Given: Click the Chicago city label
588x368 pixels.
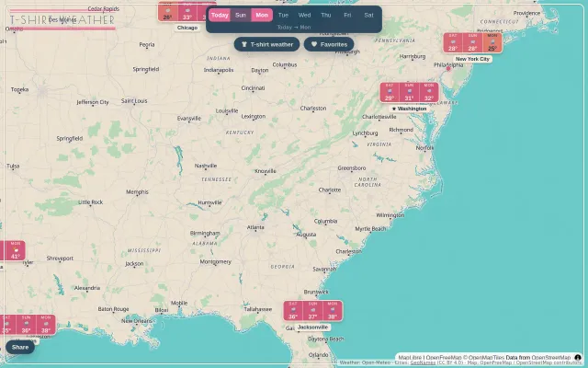Looking at the screenshot, I should [187, 28].
